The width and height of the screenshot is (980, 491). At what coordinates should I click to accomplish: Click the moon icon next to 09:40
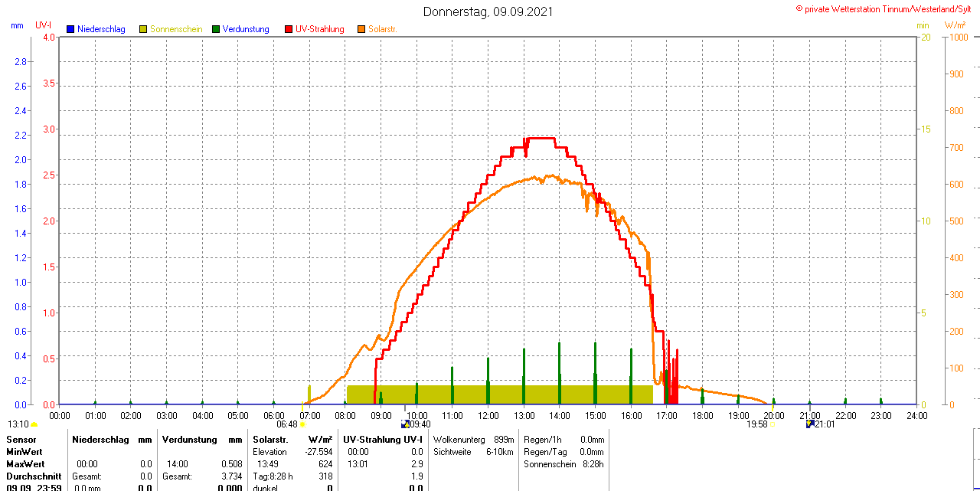coord(404,424)
